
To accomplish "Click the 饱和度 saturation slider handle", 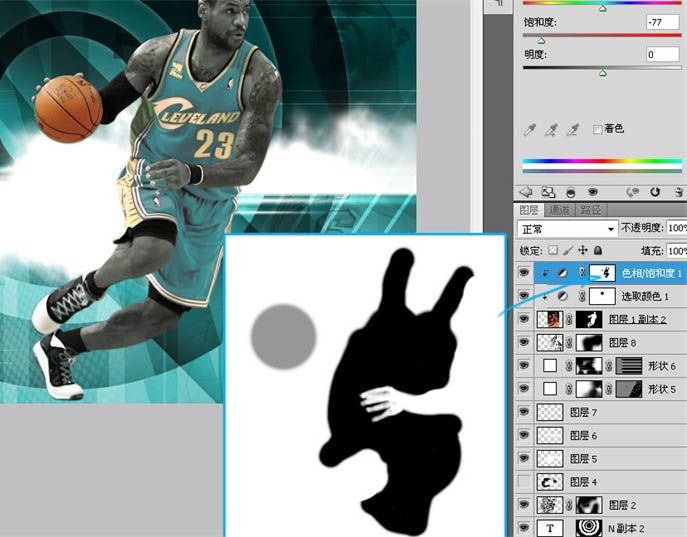I will point(542,41).
